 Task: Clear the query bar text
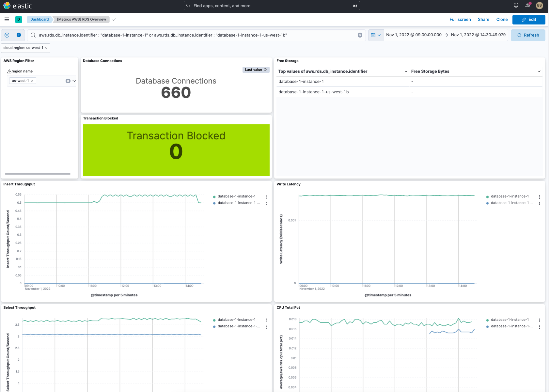(x=360, y=35)
